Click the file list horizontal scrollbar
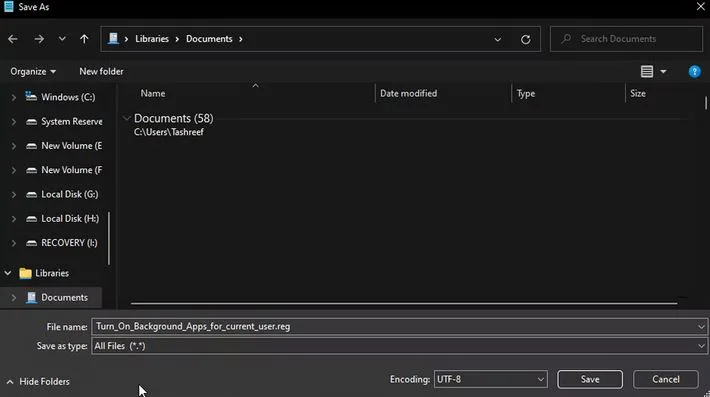 point(404,303)
